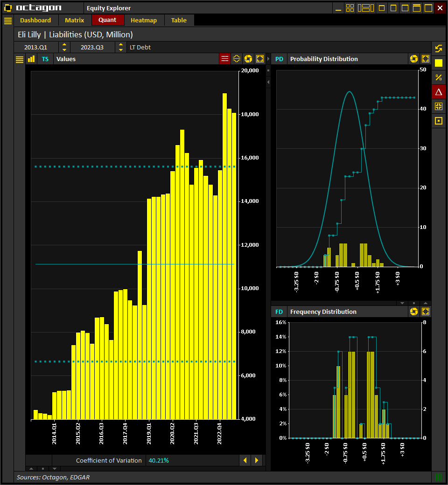Click the Values panel camera-shutter icon
The width and height of the screenshot is (448, 485).
coord(248,59)
